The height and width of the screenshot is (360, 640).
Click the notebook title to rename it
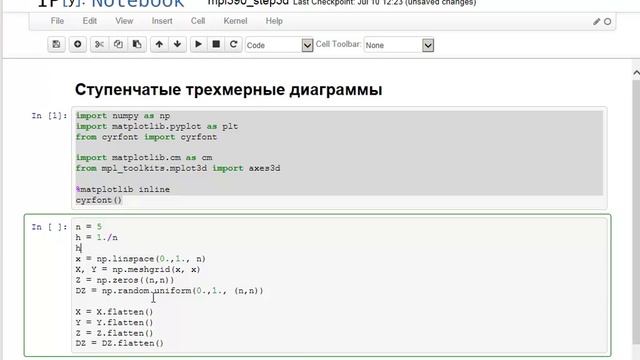(248, 2)
